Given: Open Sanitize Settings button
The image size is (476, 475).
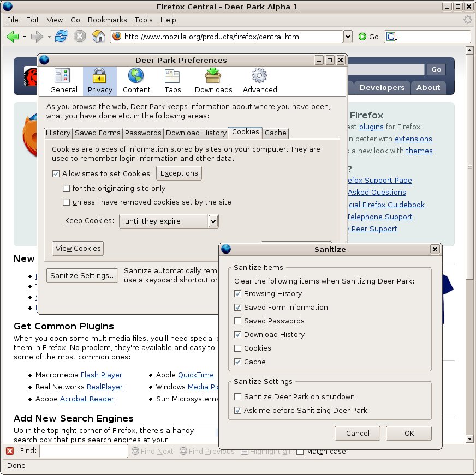Looking at the screenshot, I should tap(82, 276).
